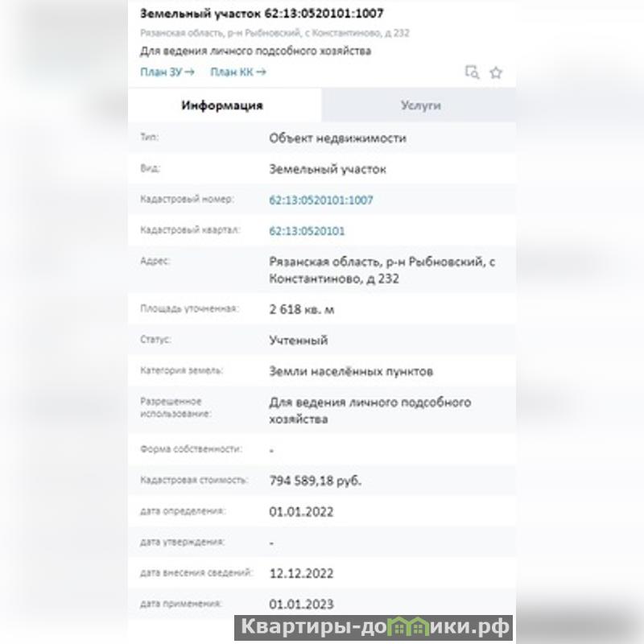
Task: Click the Вид value Земельный участок
Action: [328, 170]
